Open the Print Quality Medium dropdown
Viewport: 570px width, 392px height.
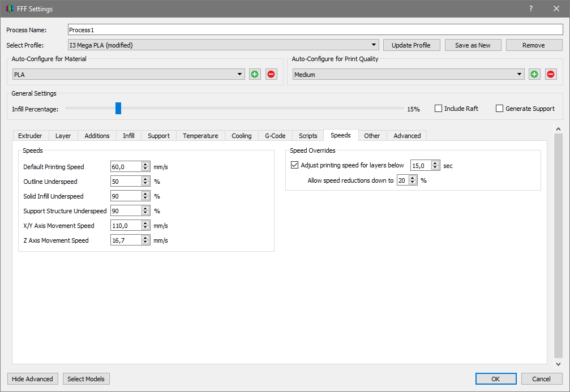pyautogui.click(x=408, y=74)
